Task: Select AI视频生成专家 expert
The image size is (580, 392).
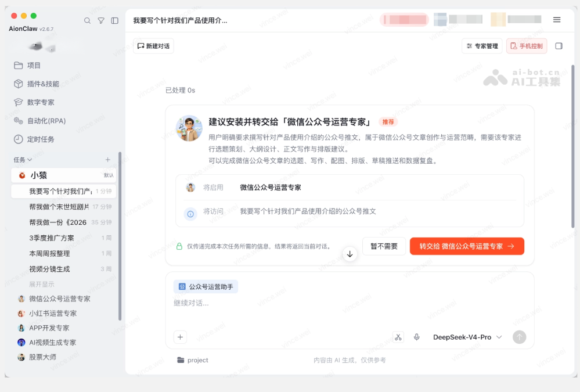Action: coord(46,343)
